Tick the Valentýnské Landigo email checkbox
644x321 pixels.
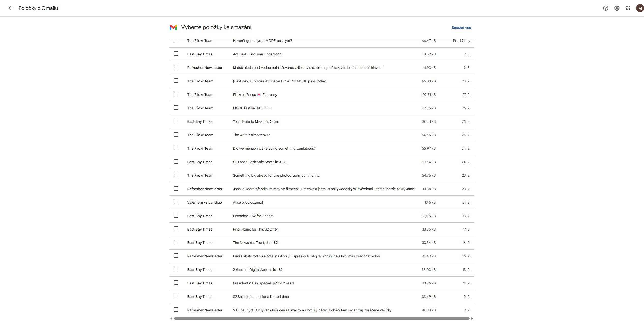point(176,202)
